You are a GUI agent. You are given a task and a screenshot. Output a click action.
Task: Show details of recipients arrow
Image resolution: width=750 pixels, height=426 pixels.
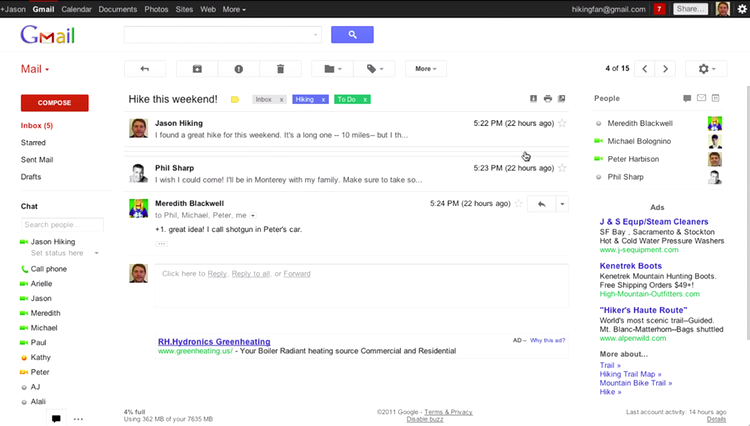(253, 216)
